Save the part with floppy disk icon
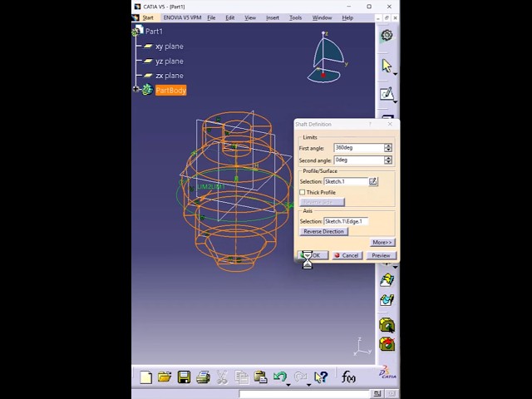Viewport: 532px width, 399px height. click(184, 377)
